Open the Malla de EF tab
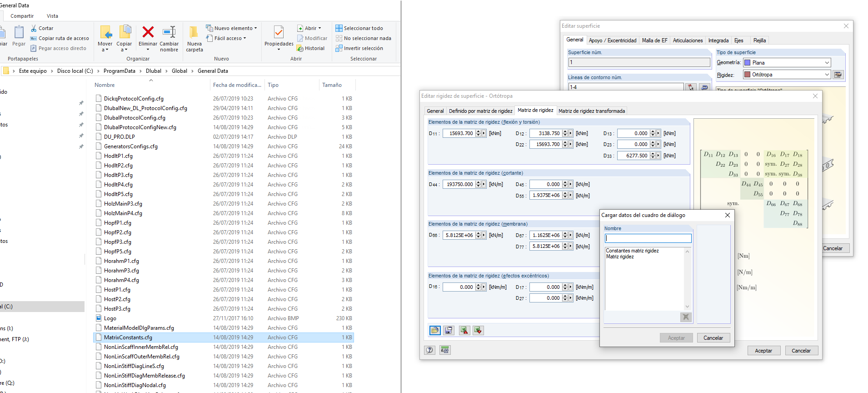The height and width of the screenshot is (393, 868). click(x=654, y=40)
